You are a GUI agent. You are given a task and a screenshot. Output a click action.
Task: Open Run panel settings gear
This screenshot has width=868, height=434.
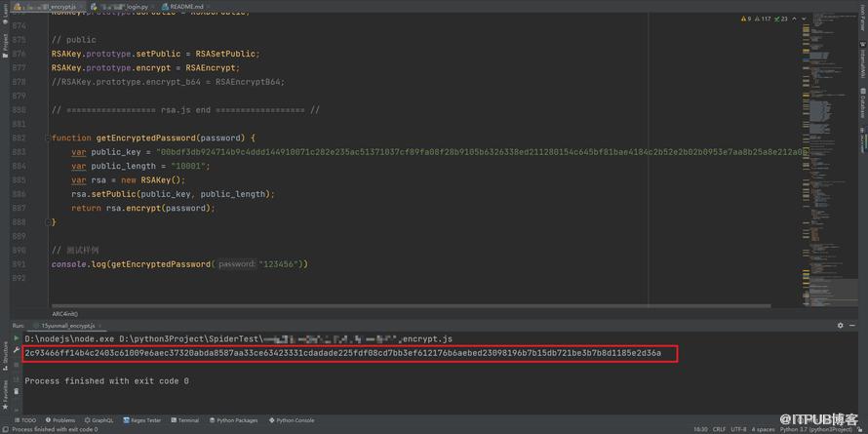coord(841,326)
